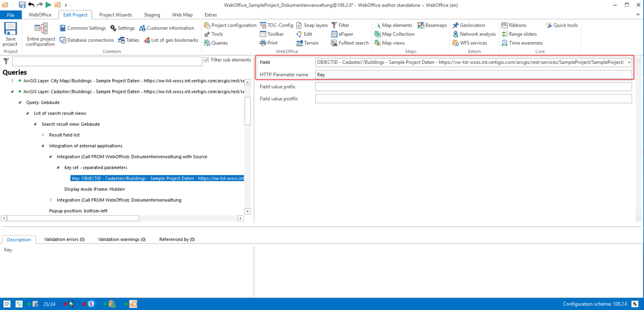Expand the Result field list tree node
This screenshot has height=310, width=644.
[43, 135]
